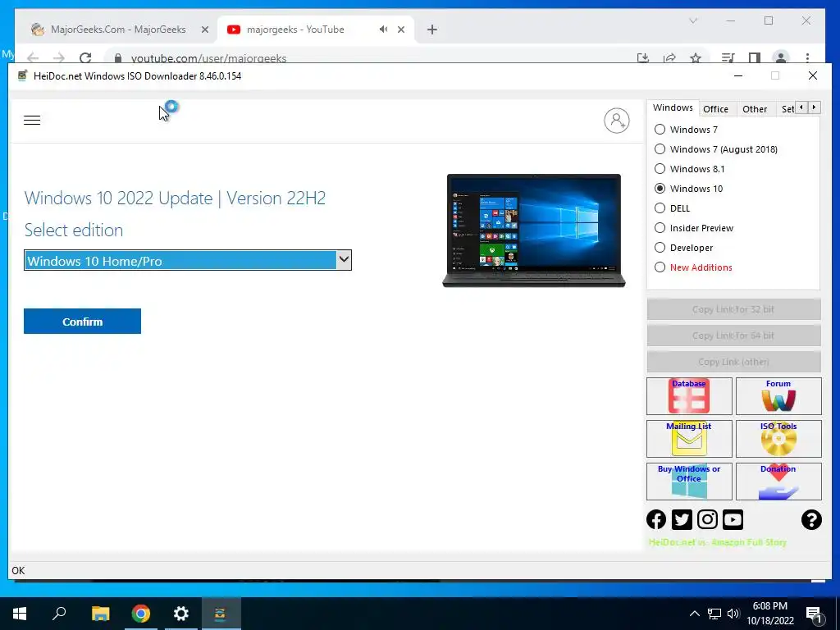
Task: Switch to the Windows tab
Action: pos(673,107)
